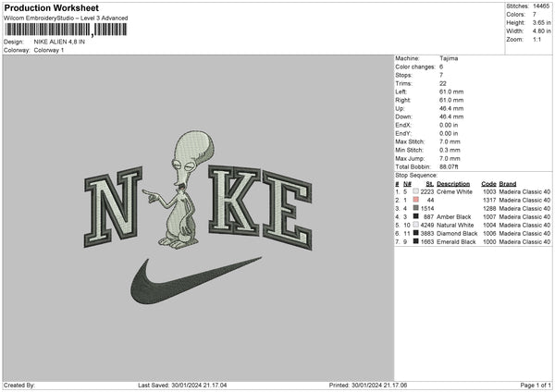
Task: Click the barcode in the header
Action: (67, 30)
